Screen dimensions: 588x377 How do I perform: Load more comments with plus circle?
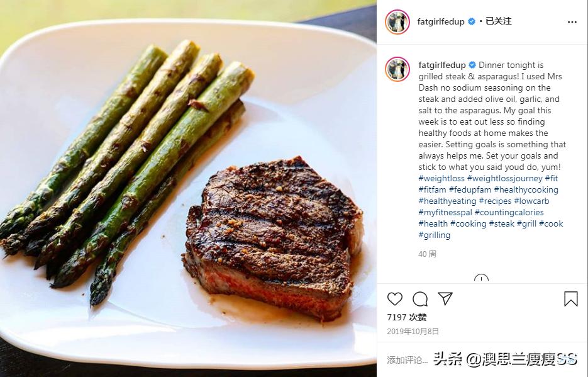tap(481, 278)
